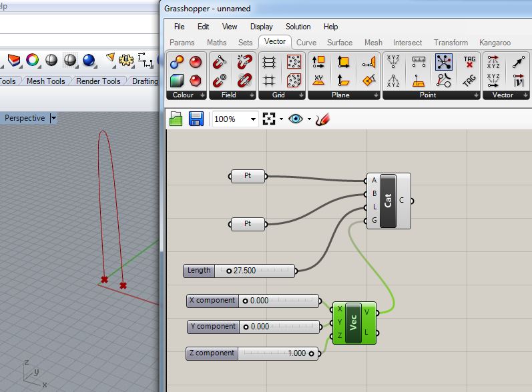This screenshot has height=392, width=532.
Task: Open the Solution menu
Action: click(x=298, y=27)
